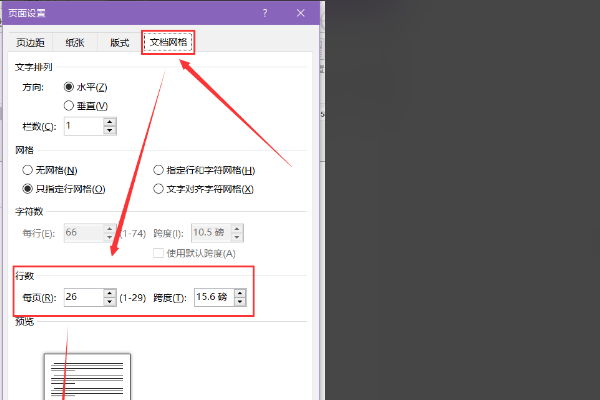Decrease 行数 跨度 with down arrow
Viewport: 600px width, 400px height.
(x=240, y=302)
